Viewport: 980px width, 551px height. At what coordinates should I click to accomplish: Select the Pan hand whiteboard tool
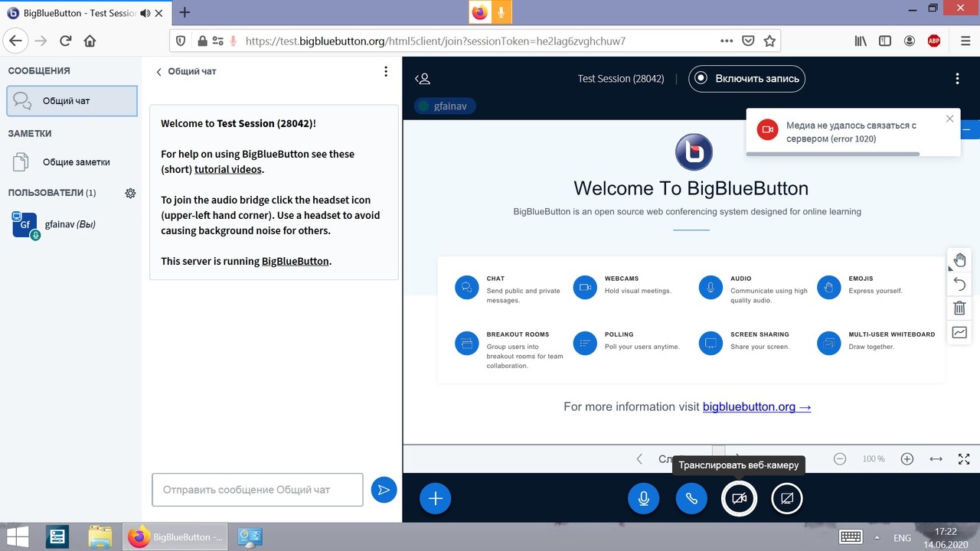click(959, 260)
